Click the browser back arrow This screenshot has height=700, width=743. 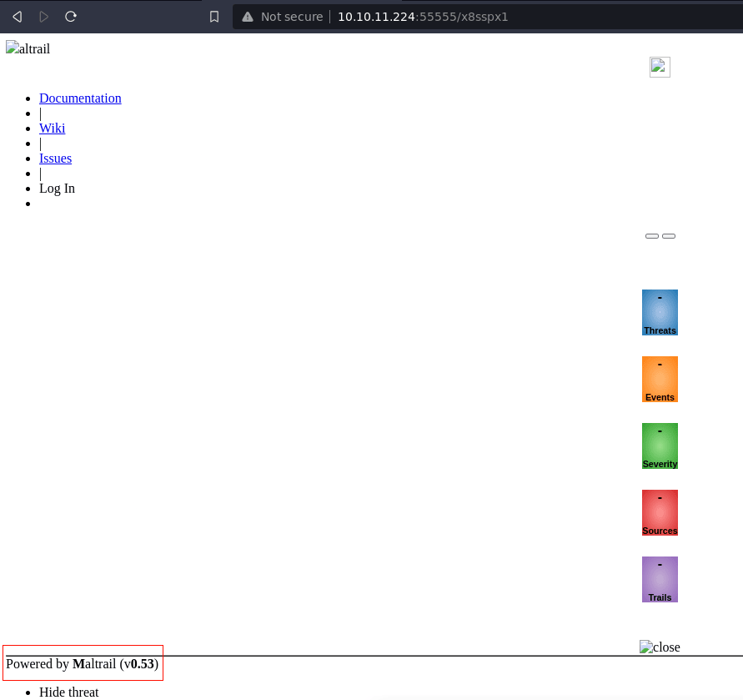18,17
